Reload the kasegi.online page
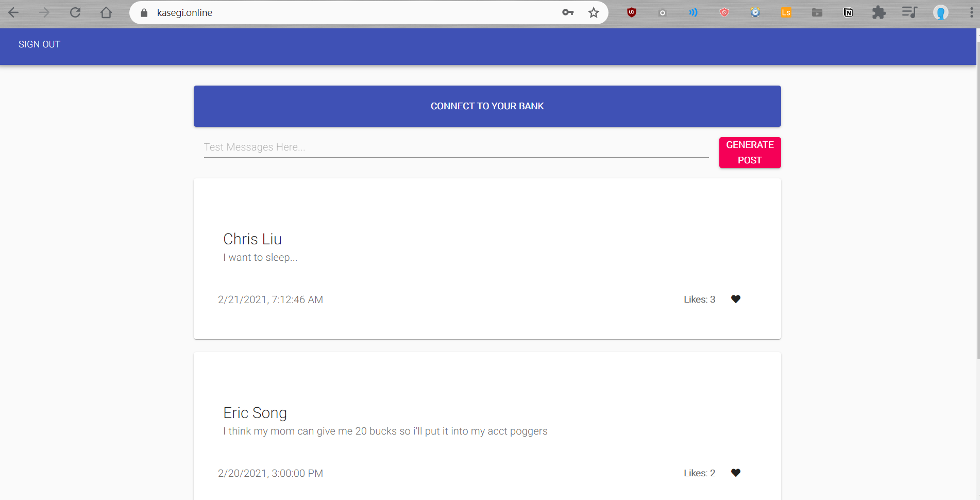The image size is (980, 500). (75, 12)
